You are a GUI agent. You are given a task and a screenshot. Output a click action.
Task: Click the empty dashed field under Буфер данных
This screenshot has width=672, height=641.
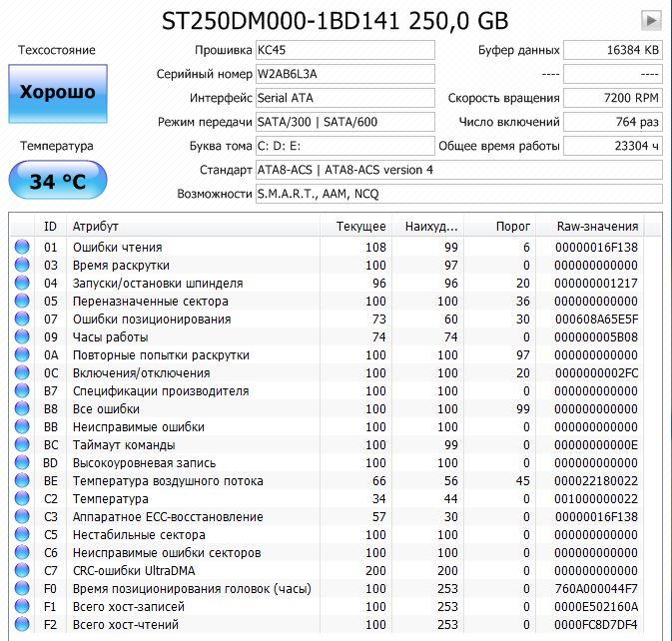pos(613,74)
